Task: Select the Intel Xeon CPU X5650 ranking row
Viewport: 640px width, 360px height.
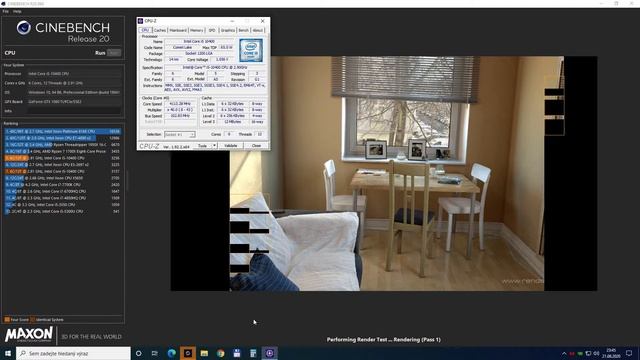Action: 62,178
